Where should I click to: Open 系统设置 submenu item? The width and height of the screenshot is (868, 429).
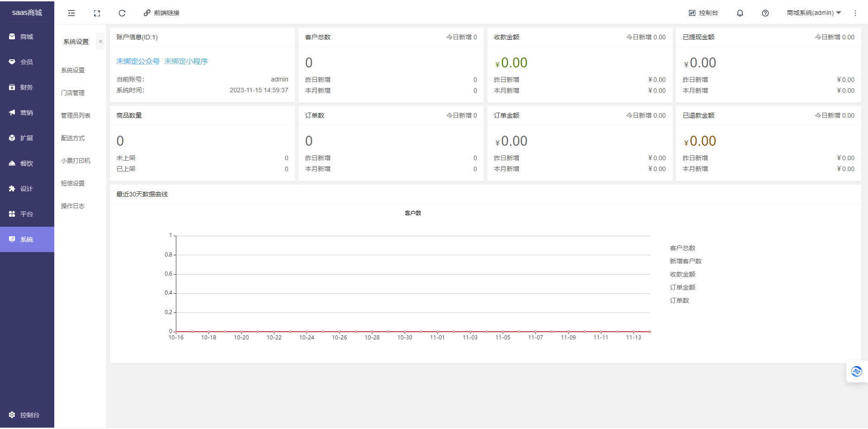coord(73,70)
